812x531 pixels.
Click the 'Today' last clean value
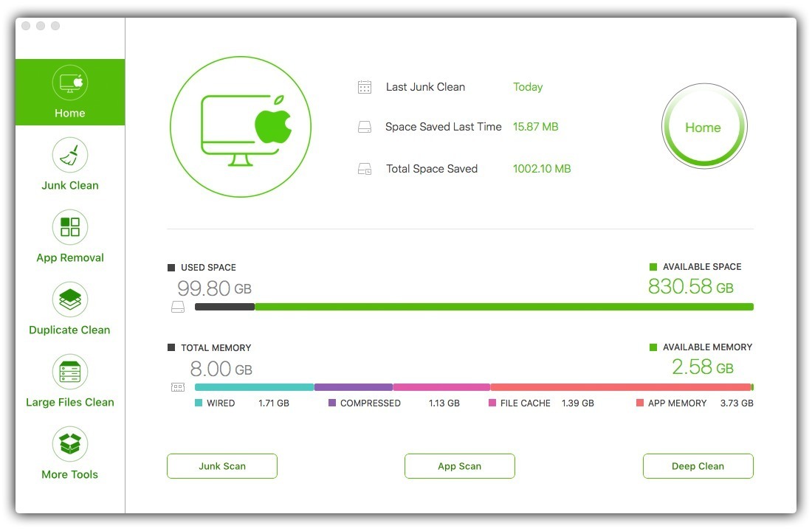[x=528, y=87]
